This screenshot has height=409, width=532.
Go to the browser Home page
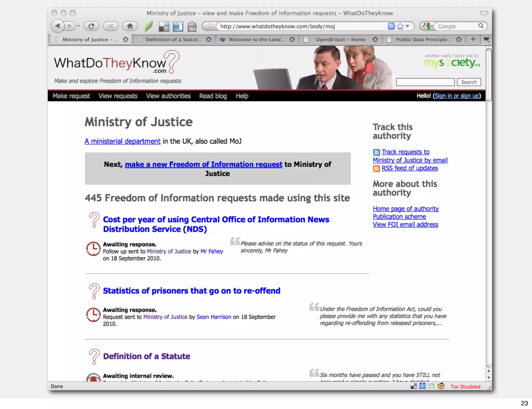point(130,26)
